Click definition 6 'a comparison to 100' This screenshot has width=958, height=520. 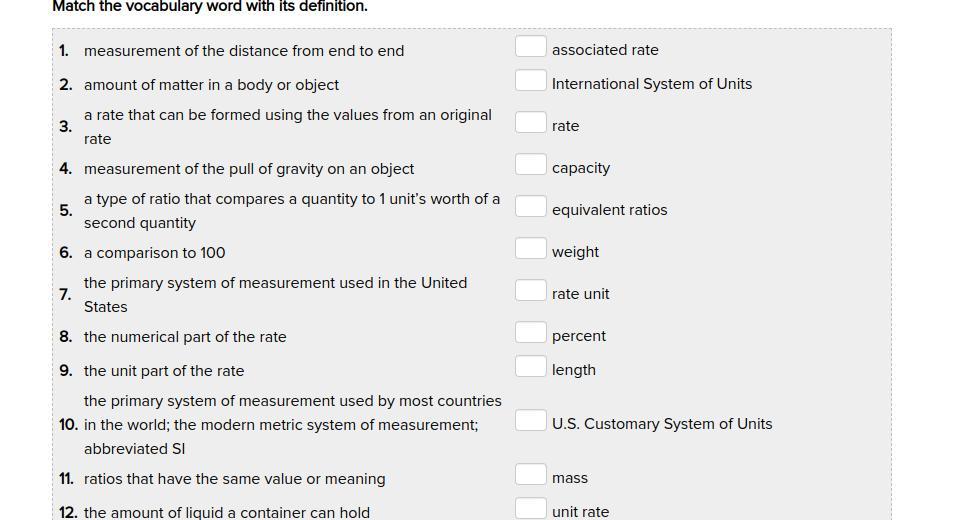coord(155,253)
